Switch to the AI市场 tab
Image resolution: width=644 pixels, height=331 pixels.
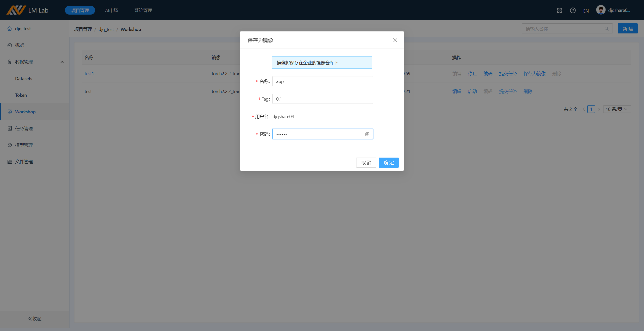click(x=111, y=10)
